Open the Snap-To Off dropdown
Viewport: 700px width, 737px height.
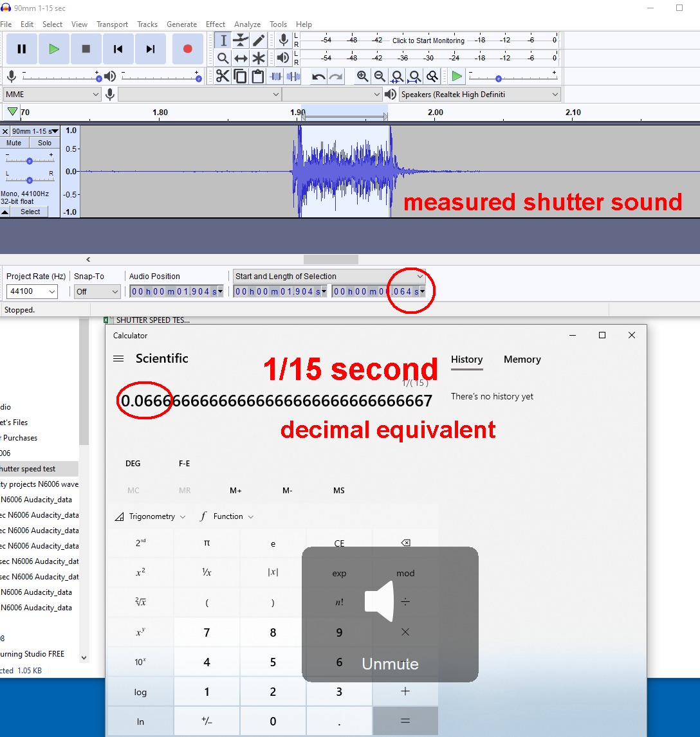(97, 291)
